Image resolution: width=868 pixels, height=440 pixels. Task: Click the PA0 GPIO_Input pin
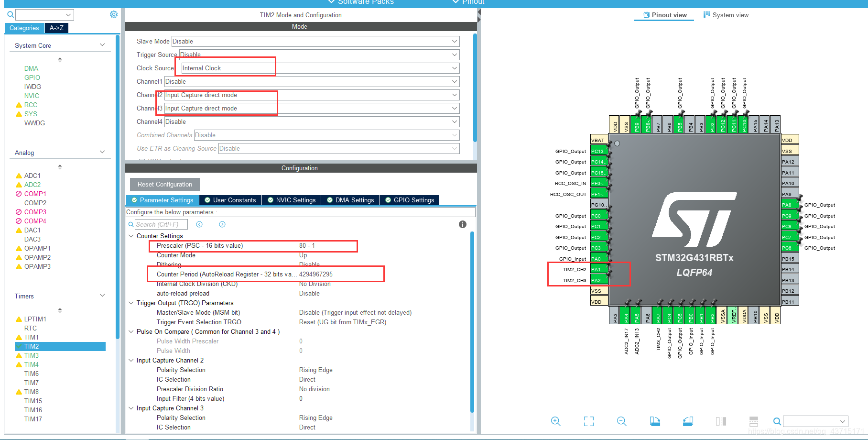(599, 259)
